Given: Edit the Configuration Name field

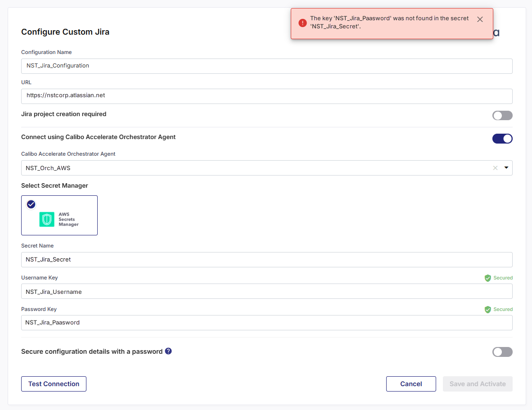Looking at the screenshot, I should tap(266, 66).
